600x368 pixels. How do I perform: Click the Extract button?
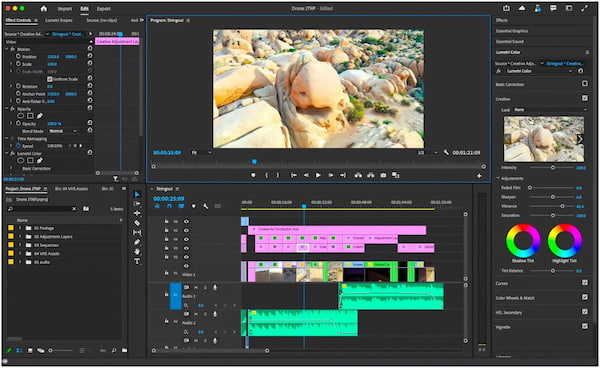371,175
